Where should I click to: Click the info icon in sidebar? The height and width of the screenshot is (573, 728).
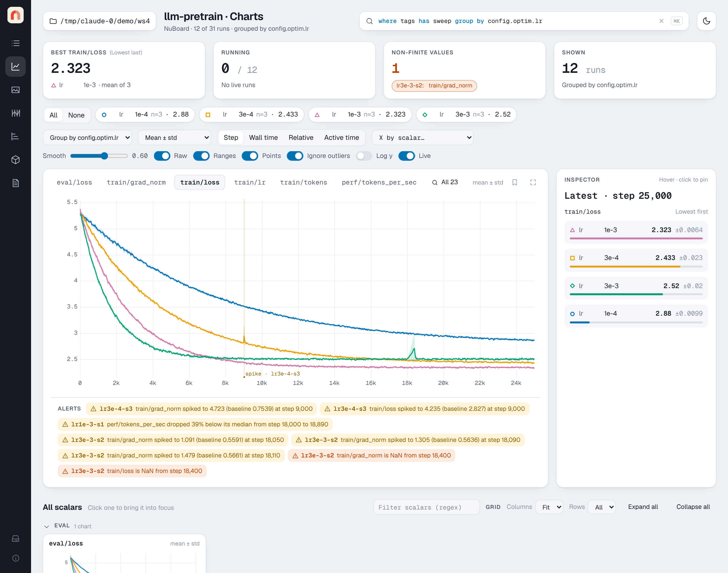point(16,558)
